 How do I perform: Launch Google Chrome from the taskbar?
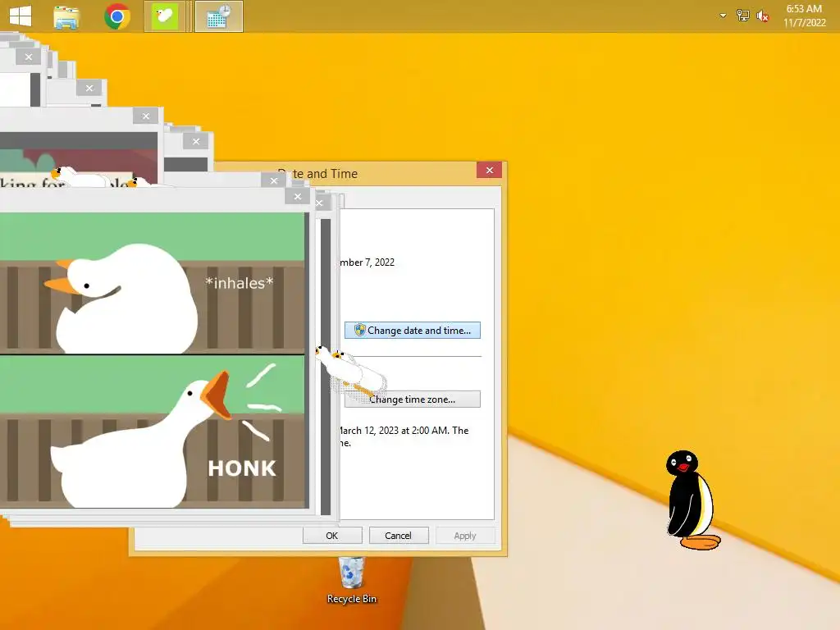[117, 16]
